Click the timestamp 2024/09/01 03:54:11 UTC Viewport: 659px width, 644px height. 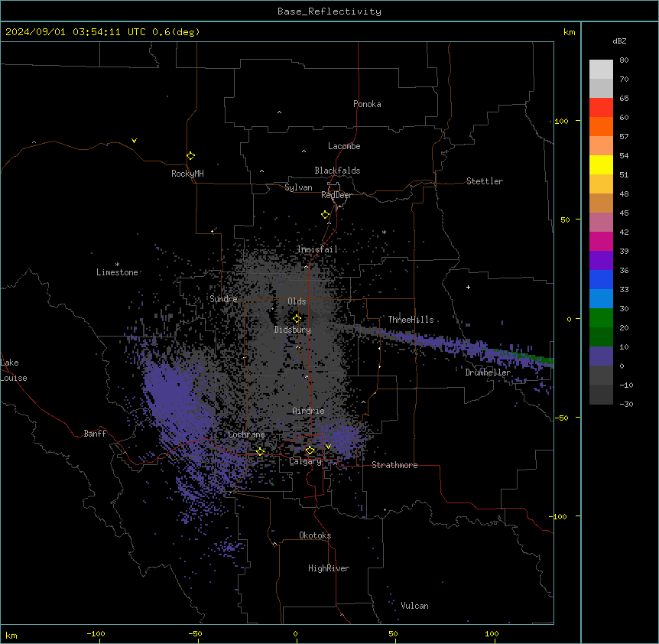76,32
